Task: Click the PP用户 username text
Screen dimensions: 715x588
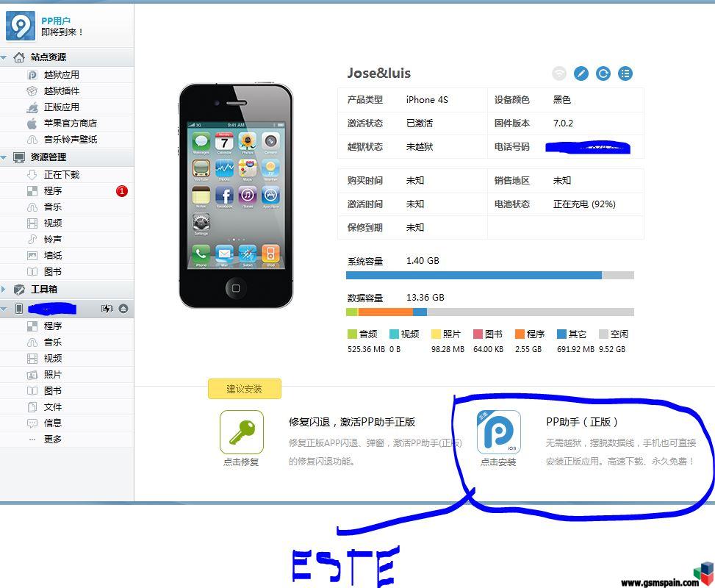Action: click(56, 21)
